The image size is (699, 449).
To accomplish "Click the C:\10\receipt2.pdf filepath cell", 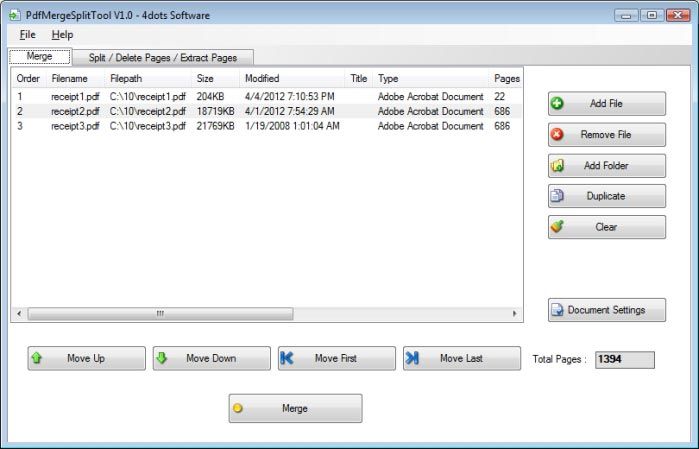I will click(x=148, y=111).
